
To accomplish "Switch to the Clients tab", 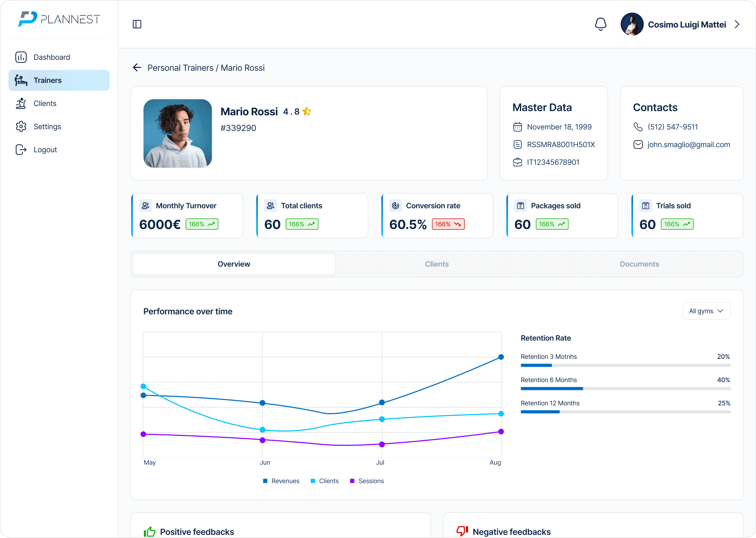I will coord(436,264).
